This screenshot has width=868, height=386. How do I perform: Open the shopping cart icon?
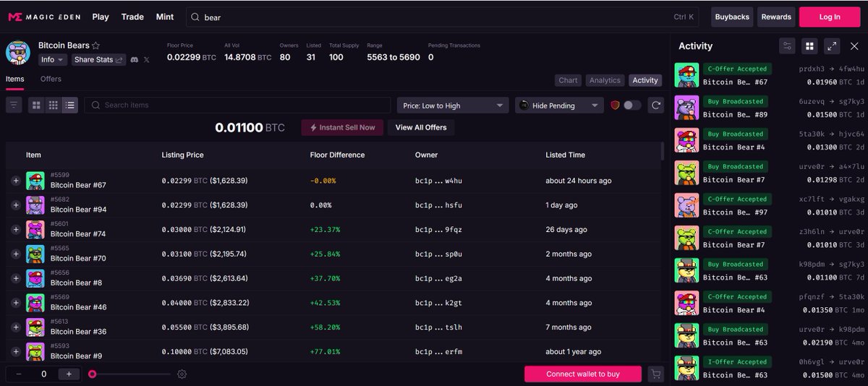click(x=655, y=374)
